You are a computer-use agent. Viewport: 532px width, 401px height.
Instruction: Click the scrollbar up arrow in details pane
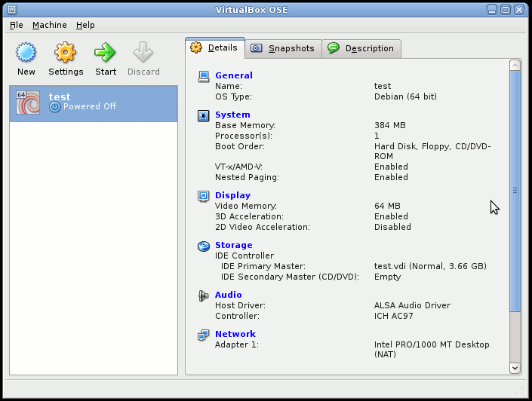pyautogui.click(x=515, y=65)
